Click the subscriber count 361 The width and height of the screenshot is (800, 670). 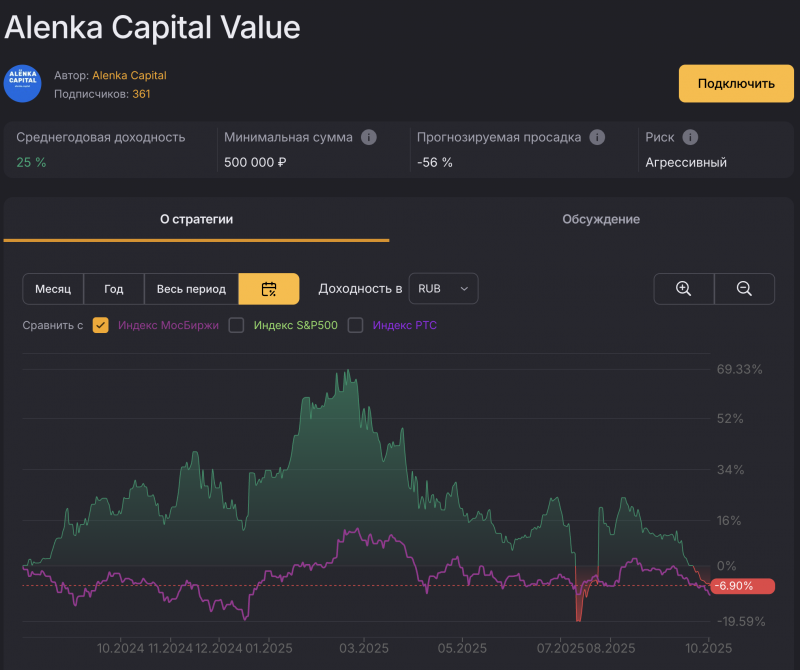pos(141,93)
